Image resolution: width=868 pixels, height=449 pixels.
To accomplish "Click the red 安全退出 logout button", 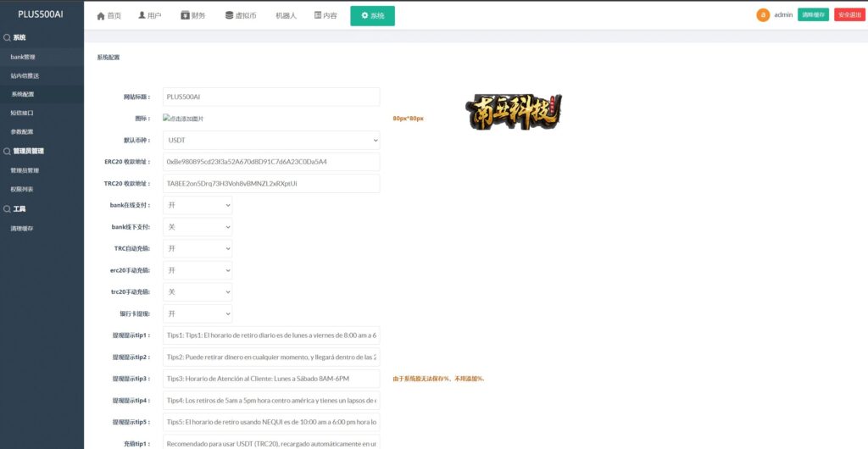I will tap(849, 15).
